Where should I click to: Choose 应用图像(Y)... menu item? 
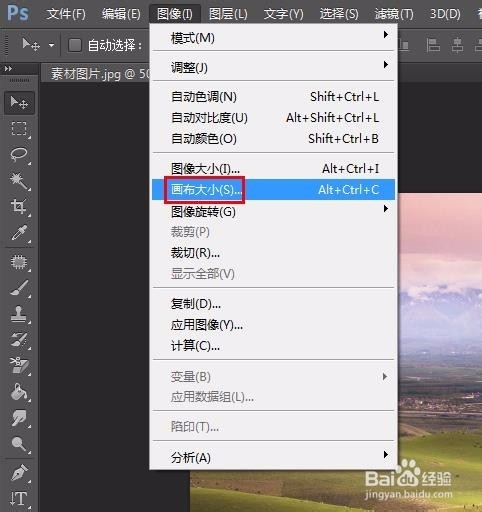pyautogui.click(x=273, y=325)
